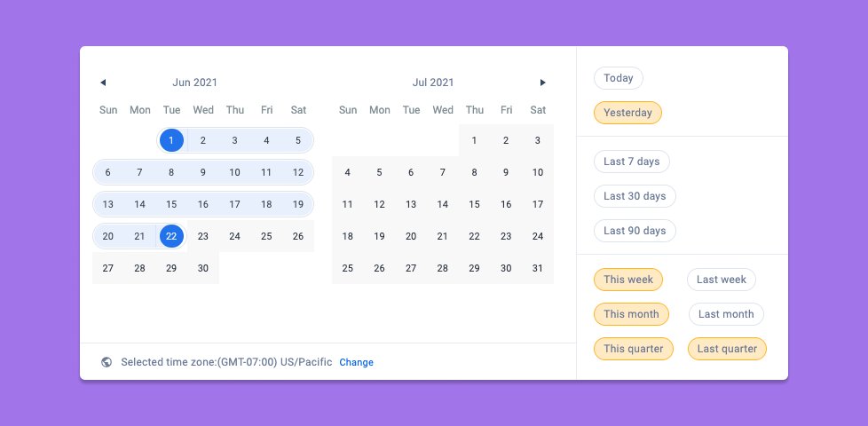Viewport: 868px width, 426px height.
Task: Click the globe time zone icon
Action: (107, 362)
